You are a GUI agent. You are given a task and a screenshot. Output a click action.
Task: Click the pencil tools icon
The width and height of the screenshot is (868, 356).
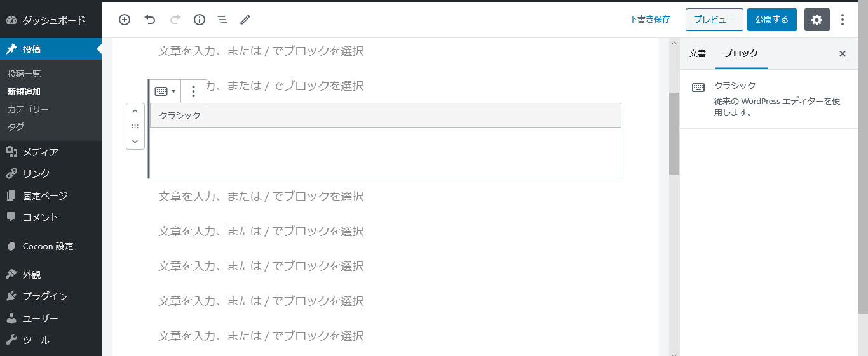pyautogui.click(x=245, y=20)
